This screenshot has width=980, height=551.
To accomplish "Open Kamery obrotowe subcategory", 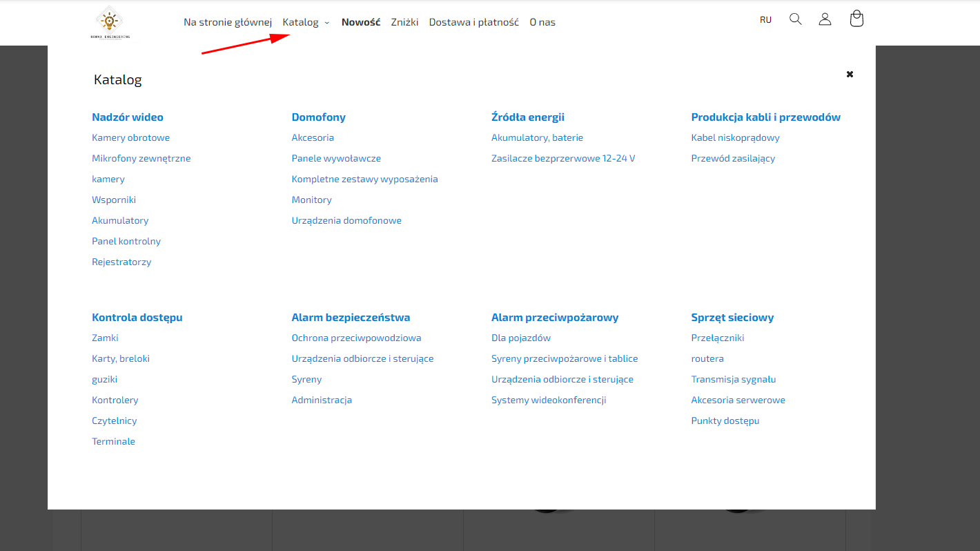I will pyautogui.click(x=130, y=138).
